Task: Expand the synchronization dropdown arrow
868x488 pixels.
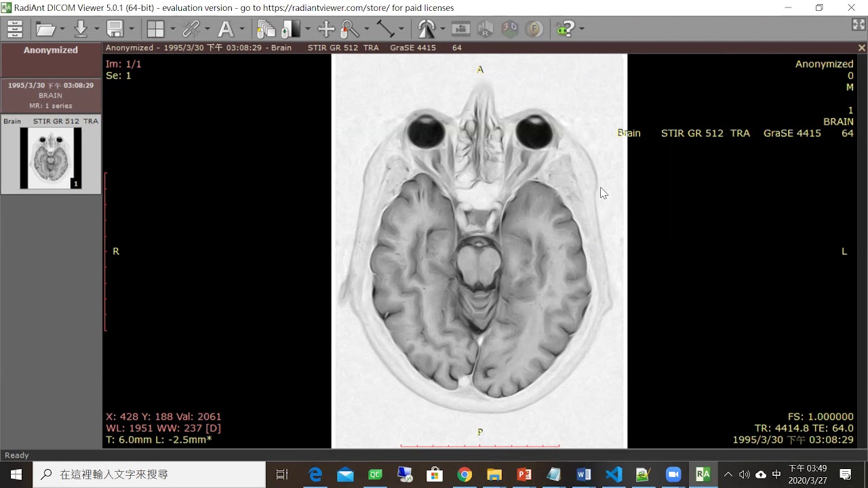Action: click(x=208, y=29)
